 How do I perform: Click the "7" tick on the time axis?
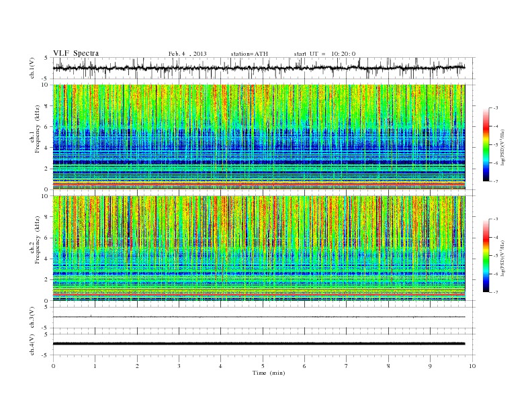[347, 366]
